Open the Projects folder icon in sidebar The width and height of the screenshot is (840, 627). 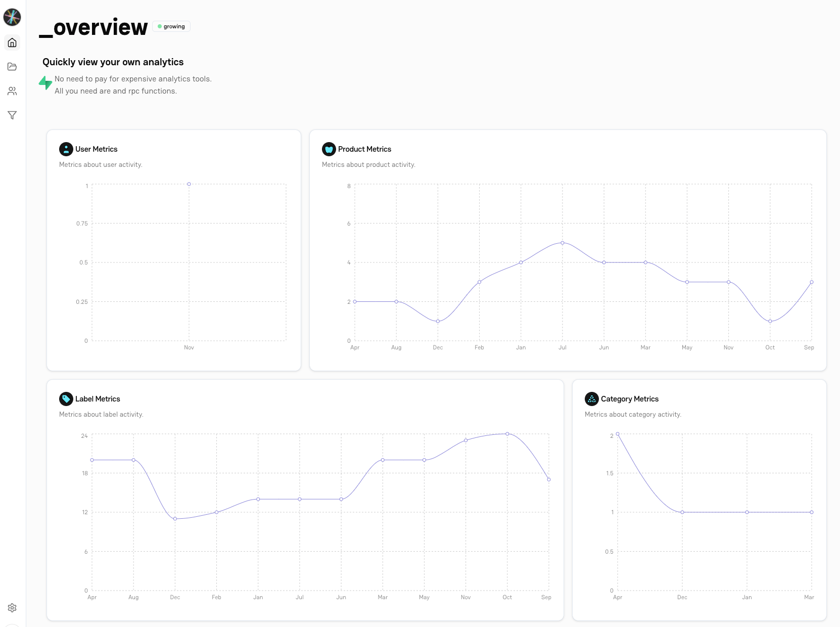point(12,66)
